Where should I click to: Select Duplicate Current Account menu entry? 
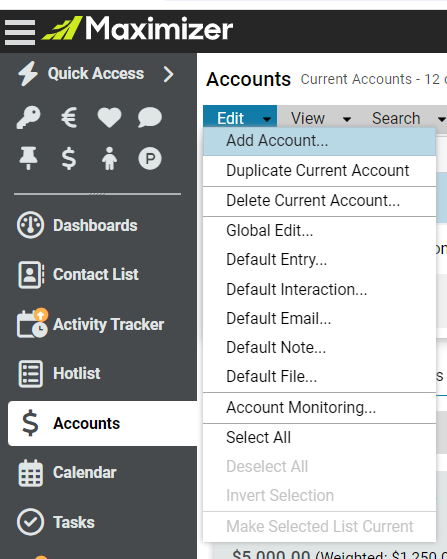coord(319,170)
